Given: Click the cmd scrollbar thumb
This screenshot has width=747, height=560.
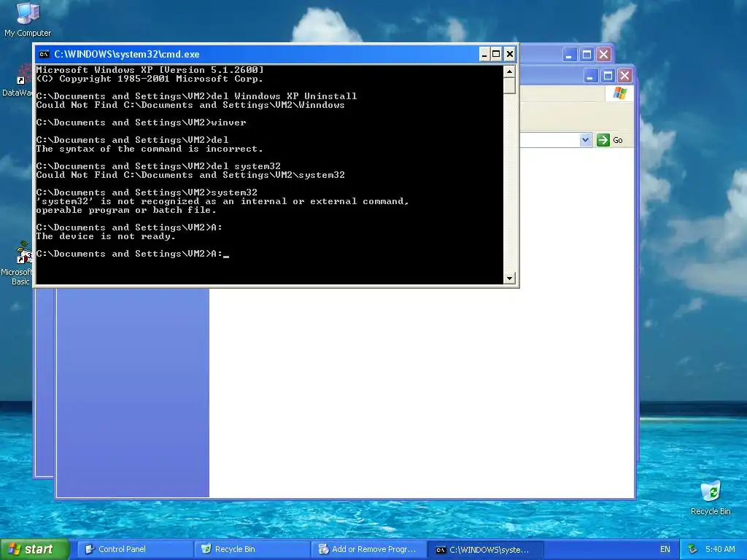Looking at the screenshot, I should tap(509, 86).
